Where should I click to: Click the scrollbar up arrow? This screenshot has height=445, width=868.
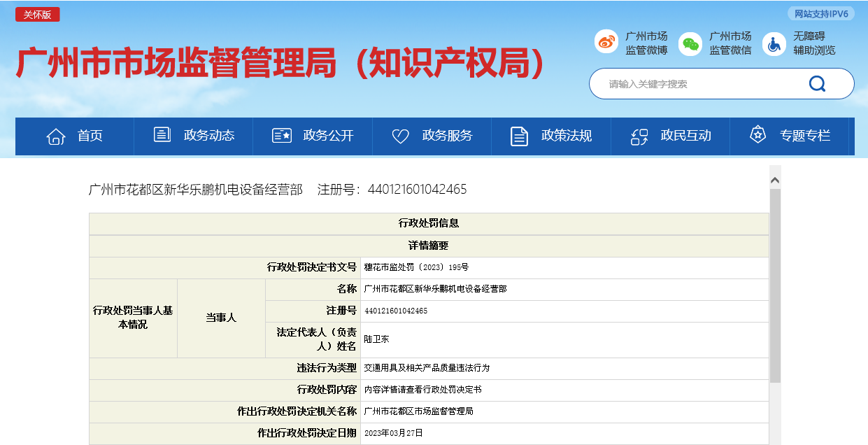(775, 181)
